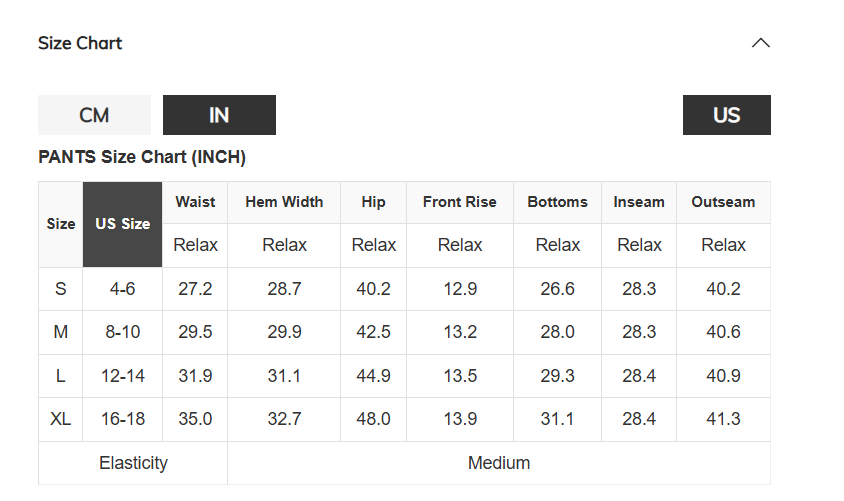844x501 pixels.
Task: Click the 16-18 US size cell
Action: coord(123,419)
